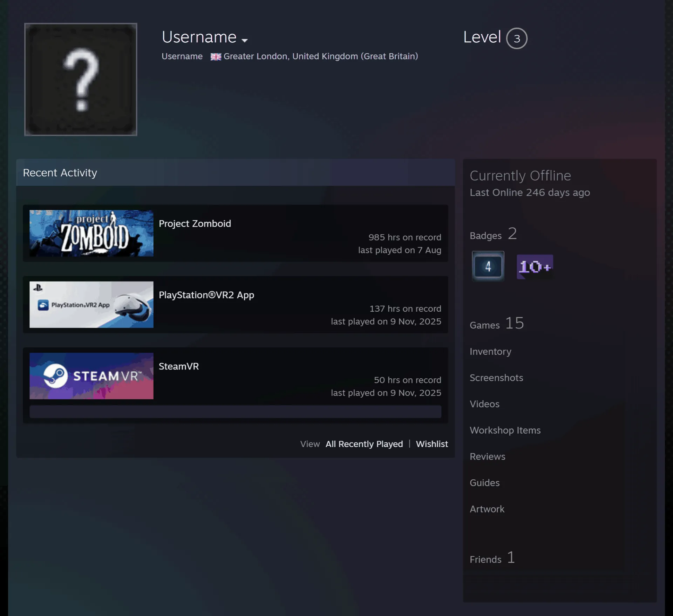Click 'Currently Offline' status text

point(520,176)
